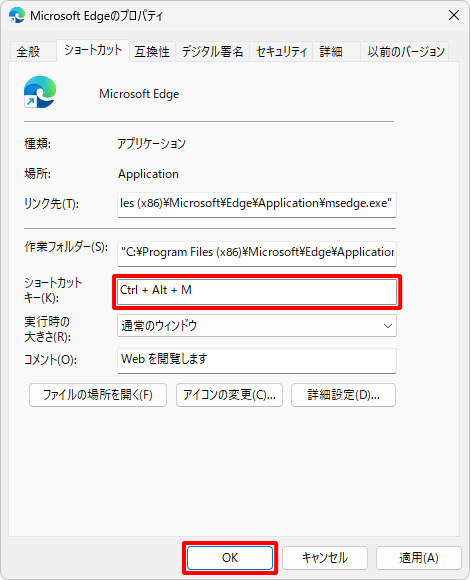Screen dimensions: 470x580
Task: Click the Edge icon in the title bar
Action: [17, 16]
